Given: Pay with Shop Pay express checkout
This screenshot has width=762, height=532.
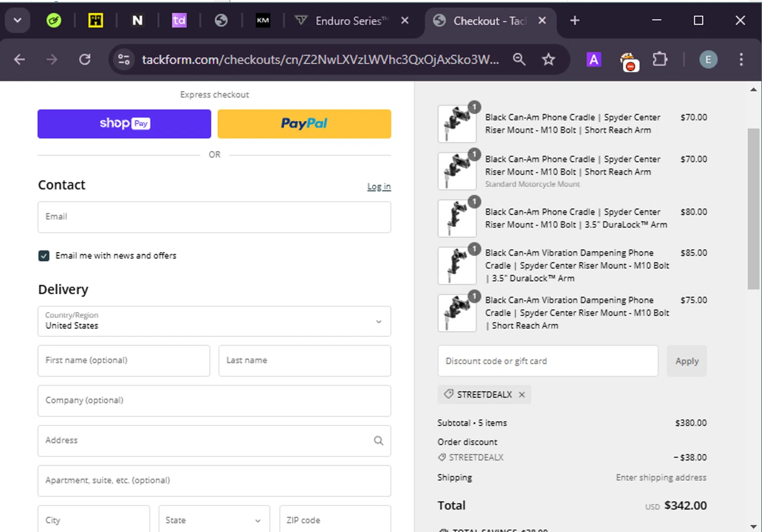Looking at the screenshot, I should (x=124, y=124).
